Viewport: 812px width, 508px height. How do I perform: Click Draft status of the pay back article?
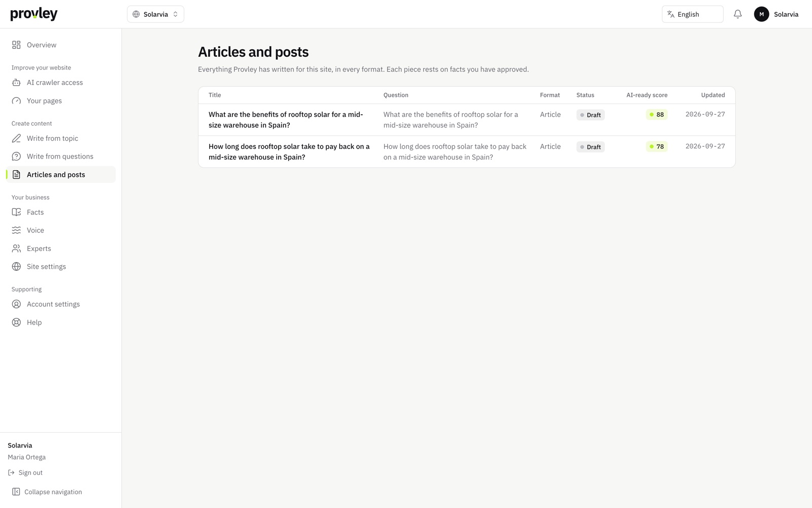point(590,147)
